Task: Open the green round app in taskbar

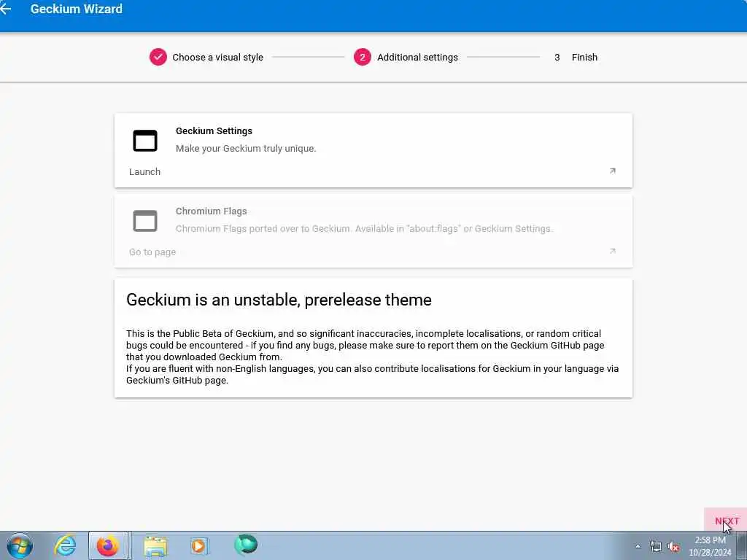Action: tap(246, 545)
